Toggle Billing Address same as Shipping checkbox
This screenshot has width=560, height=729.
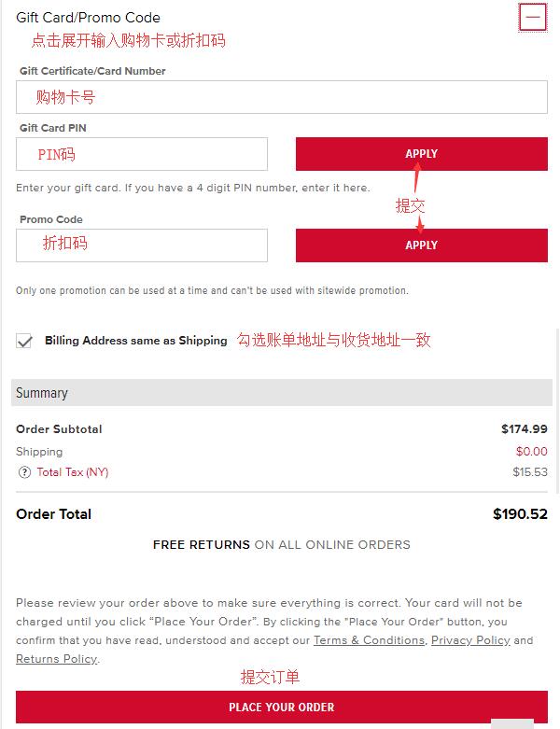24,341
